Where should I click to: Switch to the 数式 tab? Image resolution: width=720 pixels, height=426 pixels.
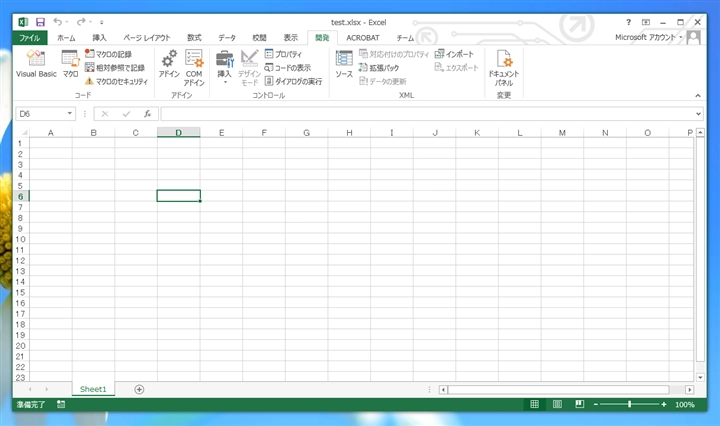point(194,38)
